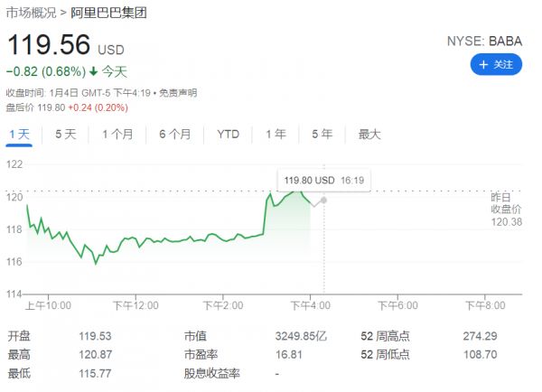Open the 市场概况 breadcrumb link
The width and height of the screenshot is (542, 392).
coord(31,13)
